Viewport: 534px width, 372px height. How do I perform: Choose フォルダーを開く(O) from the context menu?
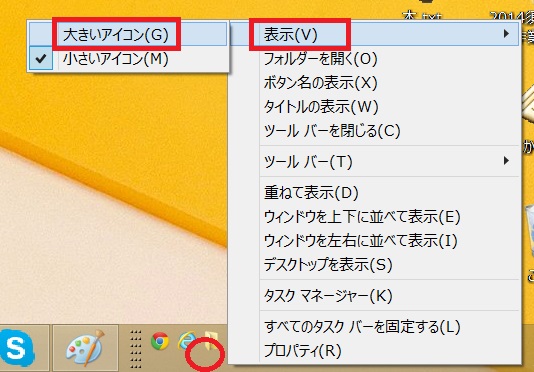[375, 59]
